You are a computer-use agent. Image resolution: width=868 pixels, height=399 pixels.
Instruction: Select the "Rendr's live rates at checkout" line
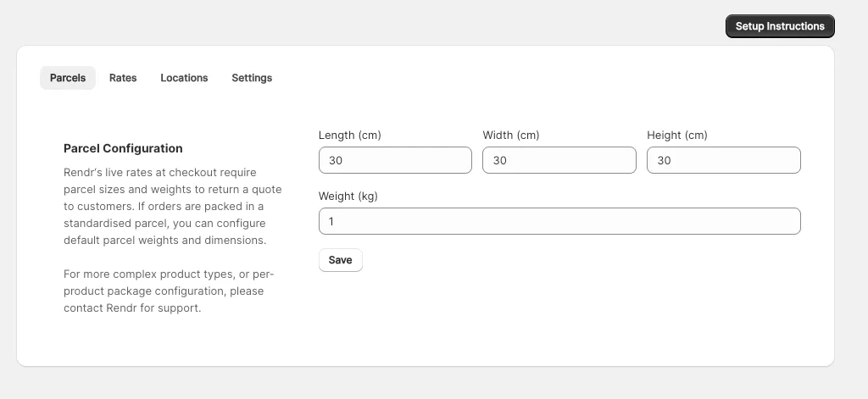pyautogui.click(x=160, y=172)
